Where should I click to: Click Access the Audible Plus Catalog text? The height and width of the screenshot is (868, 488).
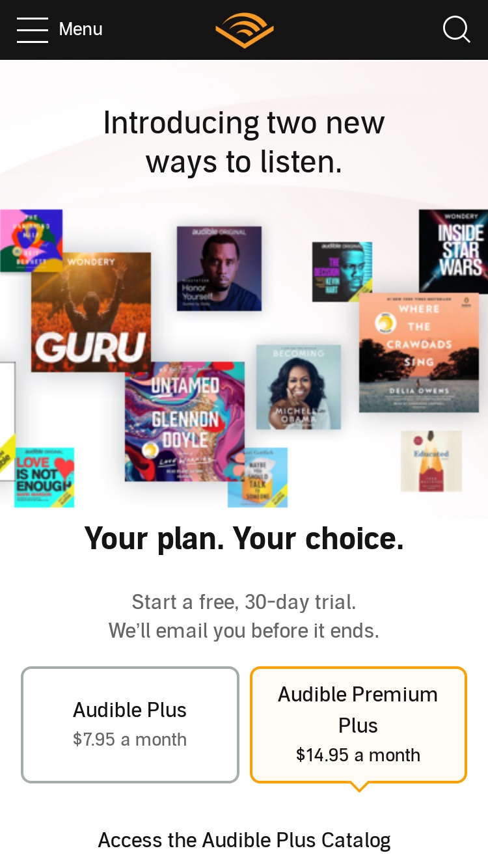(244, 840)
